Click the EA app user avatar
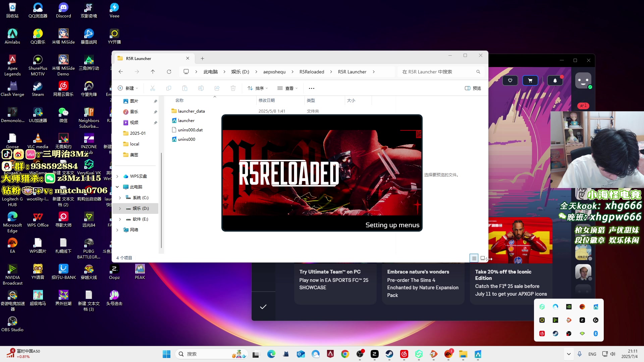Screen dimensions: 644x362 coord(583,80)
